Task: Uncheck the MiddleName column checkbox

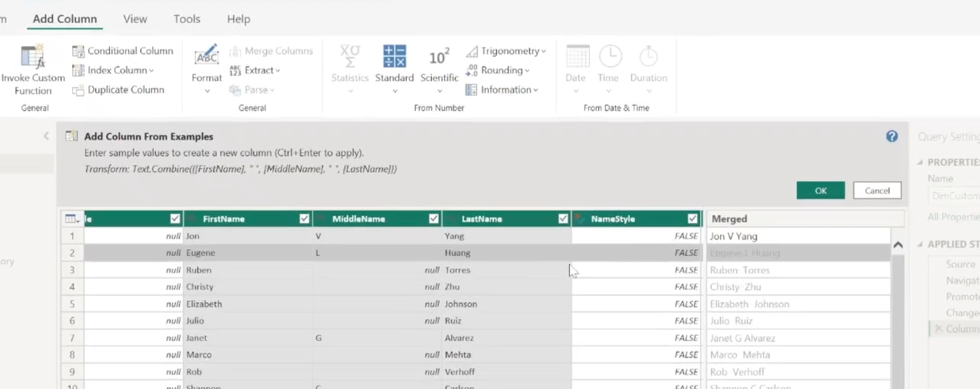Action: pos(434,219)
